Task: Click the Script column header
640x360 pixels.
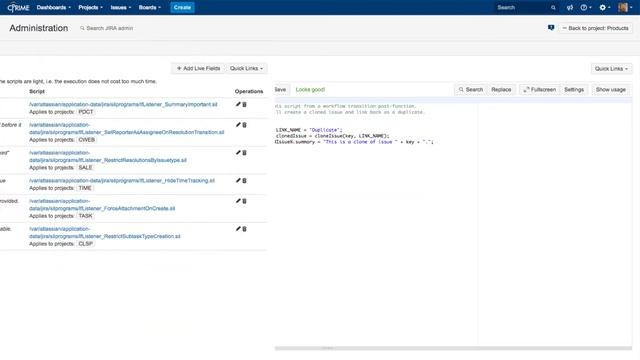Action: pos(37,91)
